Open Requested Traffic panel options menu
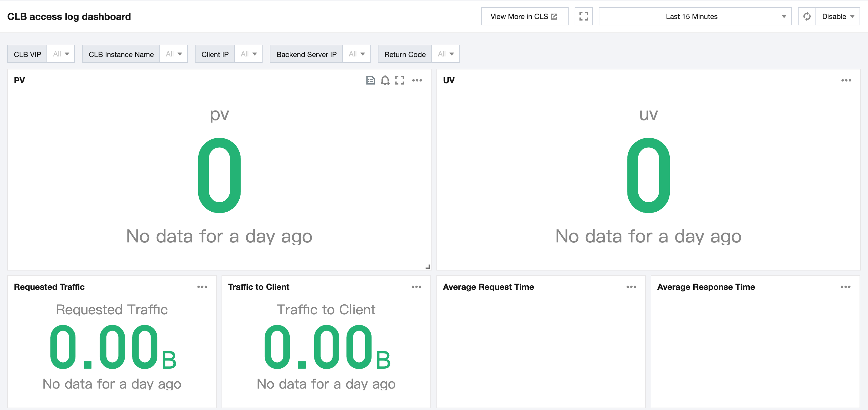Viewport: 868px width, 410px height. coord(202,287)
